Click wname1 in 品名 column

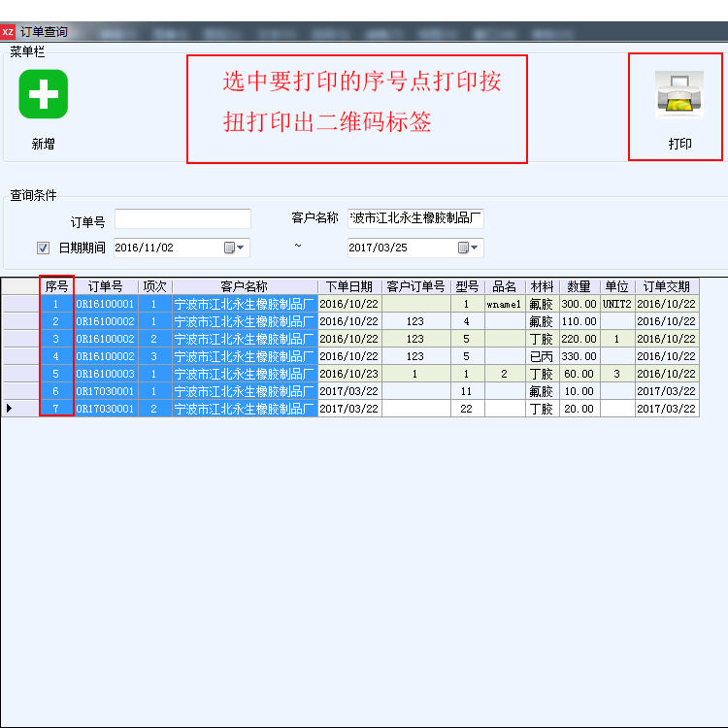pyautogui.click(x=505, y=304)
